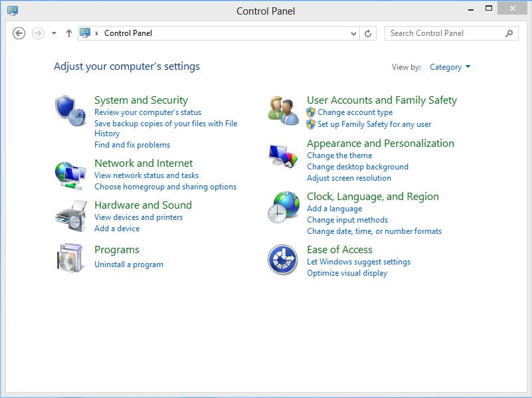Open the Ease of Access icon
This screenshot has height=398, width=532.
283,260
